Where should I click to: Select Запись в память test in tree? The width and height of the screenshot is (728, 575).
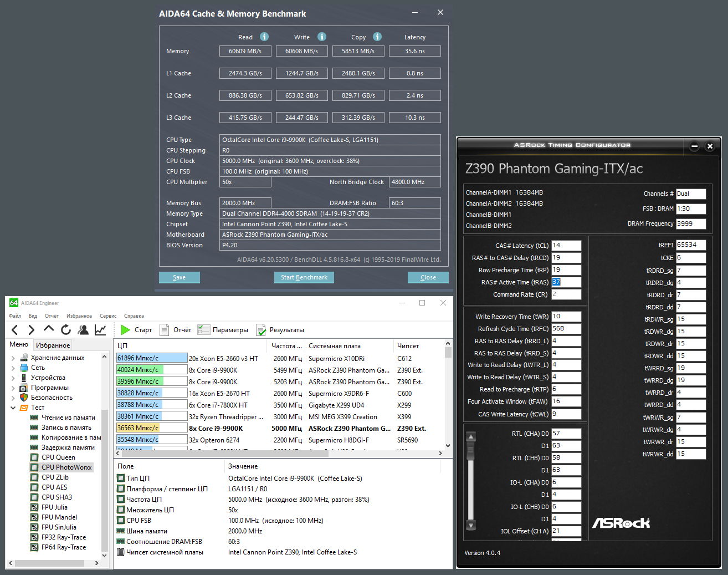[x=61, y=428]
